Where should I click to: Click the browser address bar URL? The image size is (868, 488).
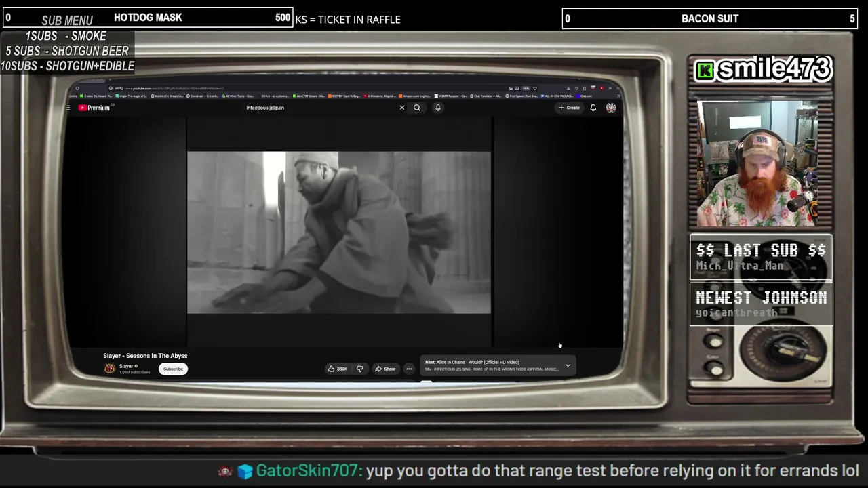pyautogui.click(x=175, y=88)
